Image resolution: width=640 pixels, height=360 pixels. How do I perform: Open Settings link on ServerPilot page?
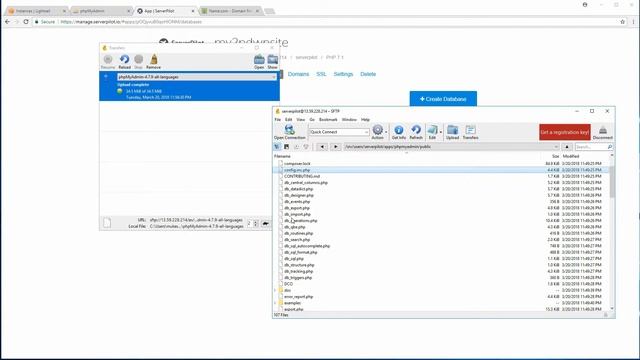click(x=343, y=74)
